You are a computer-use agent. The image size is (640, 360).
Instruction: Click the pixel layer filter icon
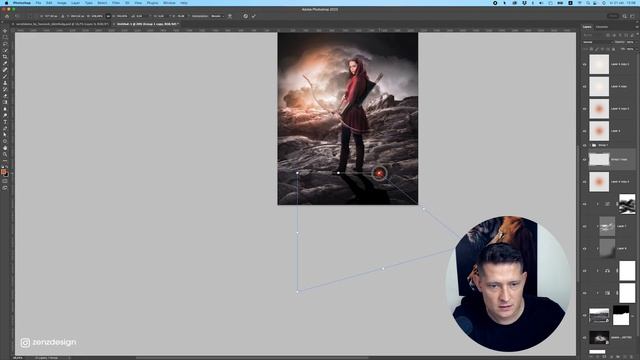(608, 35)
